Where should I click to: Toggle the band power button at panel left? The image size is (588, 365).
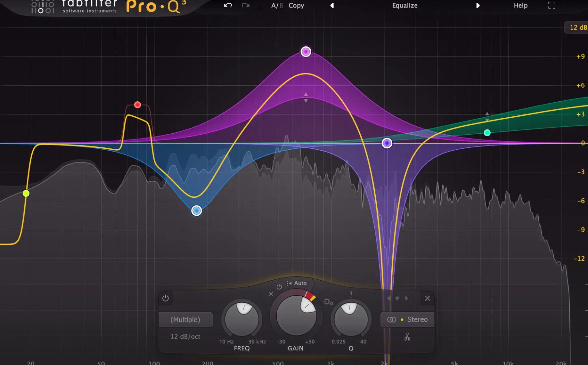coord(165,298)
